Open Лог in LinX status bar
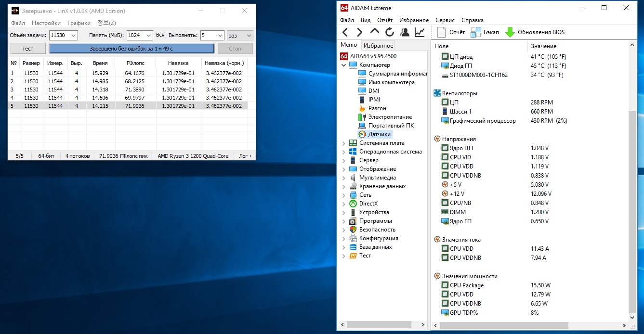This screenshot has height=334, width=644. point(245,156)
